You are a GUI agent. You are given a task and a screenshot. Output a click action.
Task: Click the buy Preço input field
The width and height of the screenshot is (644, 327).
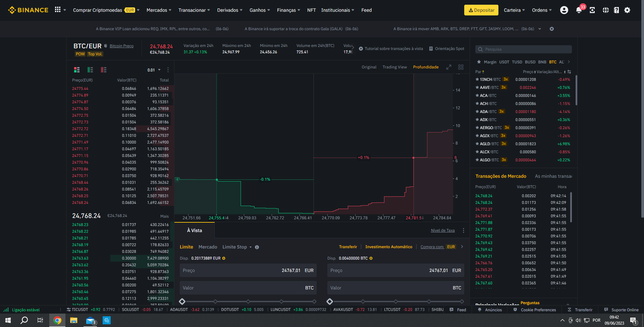pos(248,271)
